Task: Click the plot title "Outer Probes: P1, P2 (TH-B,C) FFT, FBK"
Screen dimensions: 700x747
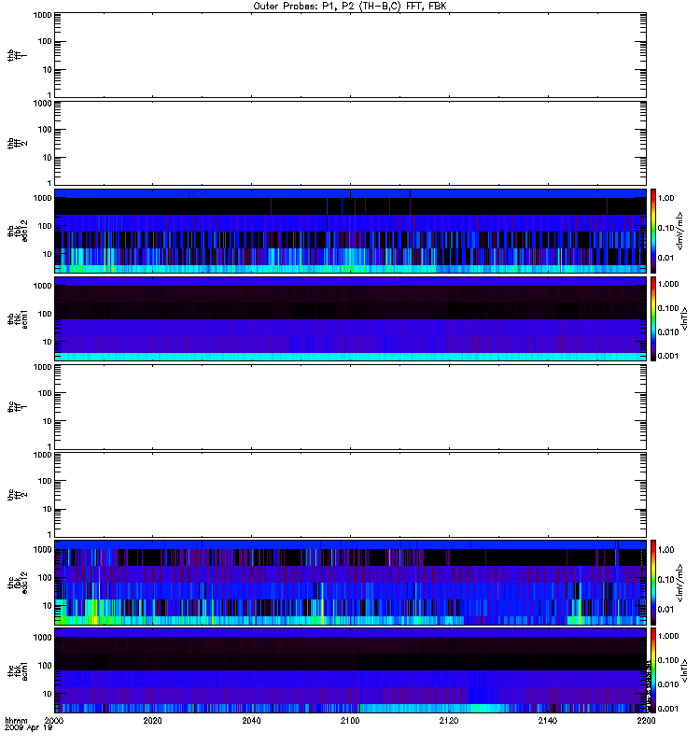Action: tap(350, 7)
